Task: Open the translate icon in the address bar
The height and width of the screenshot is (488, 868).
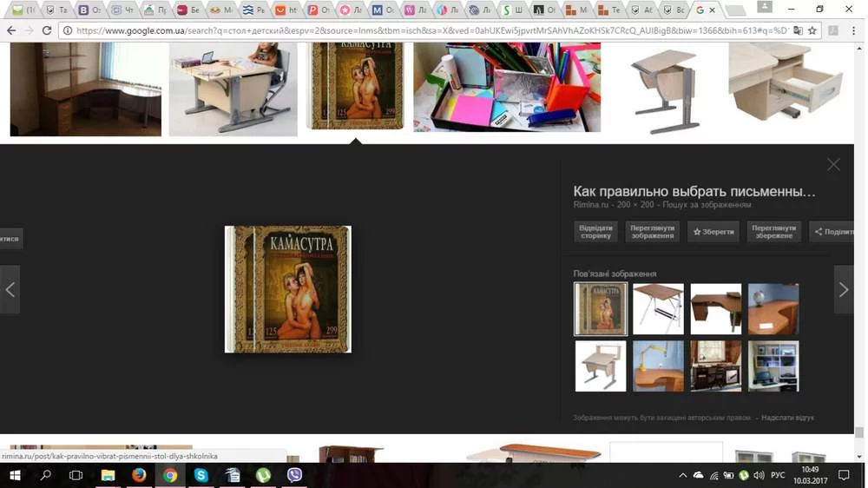Action: point(798,30)
